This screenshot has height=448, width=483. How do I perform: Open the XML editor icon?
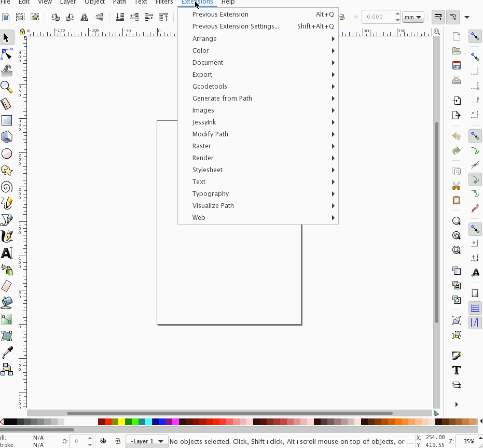[x=456, y=356]
